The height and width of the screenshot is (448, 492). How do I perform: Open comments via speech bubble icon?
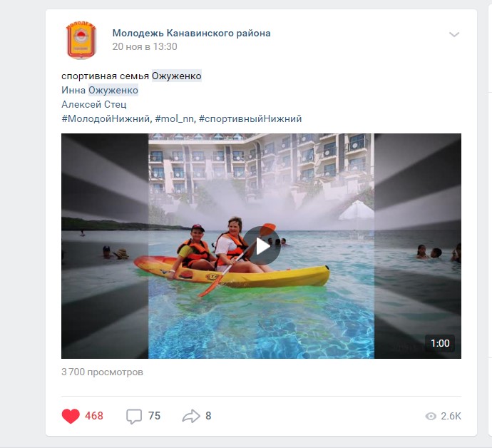134,417
